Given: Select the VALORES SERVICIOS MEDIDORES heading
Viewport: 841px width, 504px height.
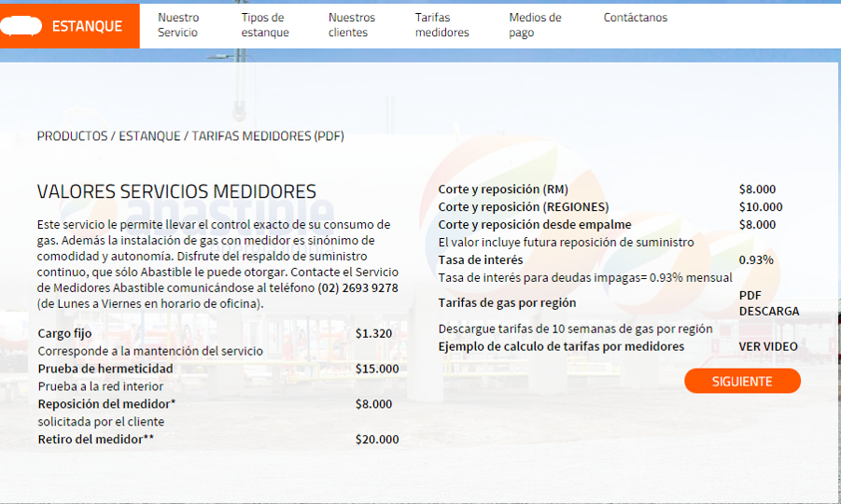Looking at the screenshot, I should pyautogui.click(x=176, y=191).
